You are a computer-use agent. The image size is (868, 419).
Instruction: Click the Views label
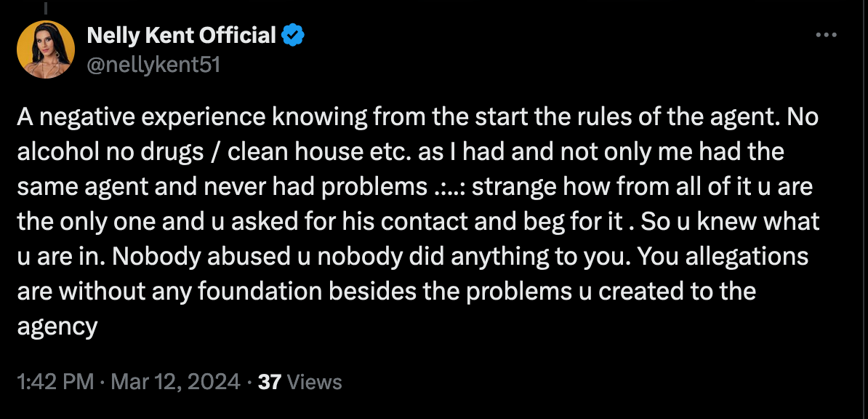point(315,381)
